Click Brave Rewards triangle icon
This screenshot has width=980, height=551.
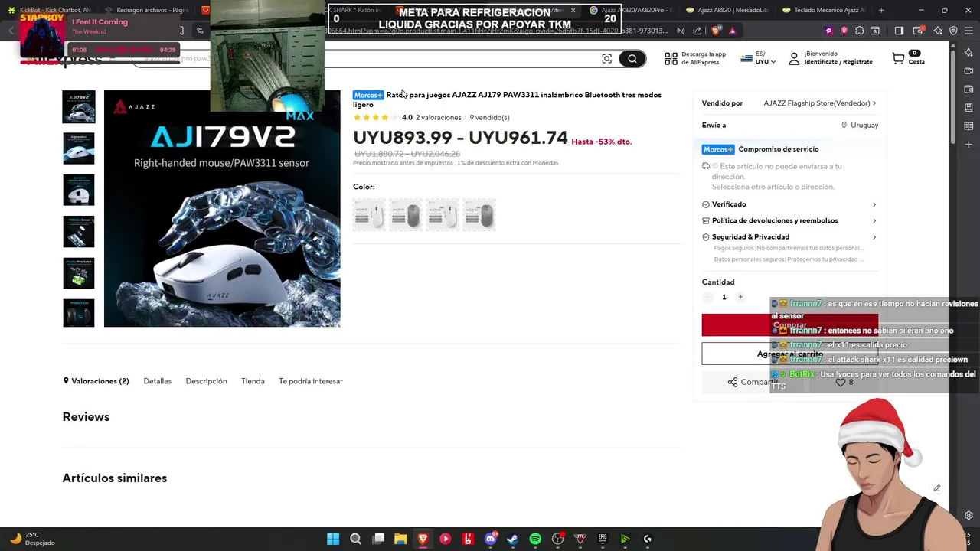(x=733, y=31)
